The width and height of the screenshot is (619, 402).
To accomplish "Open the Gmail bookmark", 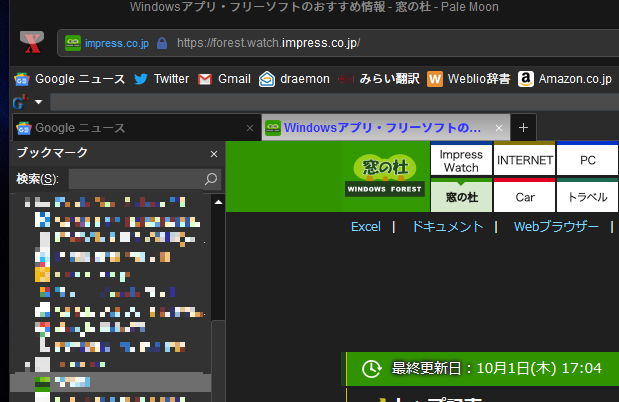I will [x=224, y=79].
